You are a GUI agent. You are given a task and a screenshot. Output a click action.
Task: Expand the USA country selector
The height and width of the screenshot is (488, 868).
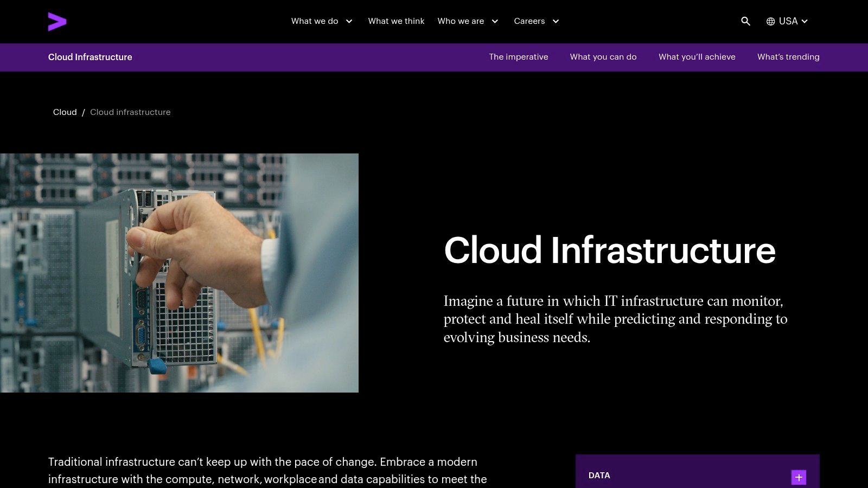coord(787,21)
